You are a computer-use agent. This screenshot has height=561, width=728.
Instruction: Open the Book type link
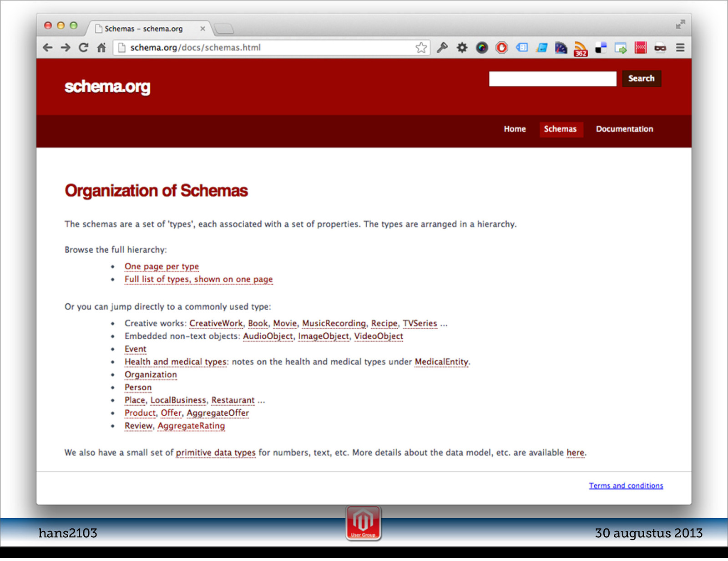point(258,323)
